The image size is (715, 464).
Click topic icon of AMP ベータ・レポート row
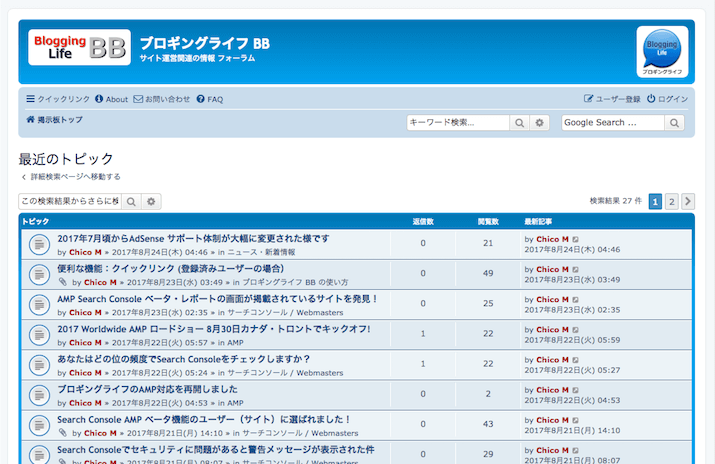39,305
